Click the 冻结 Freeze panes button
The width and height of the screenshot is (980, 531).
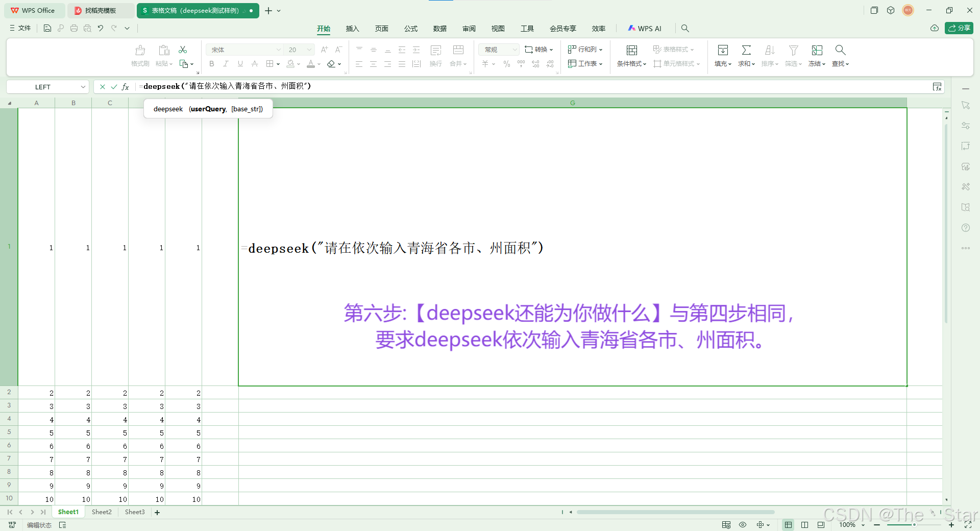tap(817, 56)
